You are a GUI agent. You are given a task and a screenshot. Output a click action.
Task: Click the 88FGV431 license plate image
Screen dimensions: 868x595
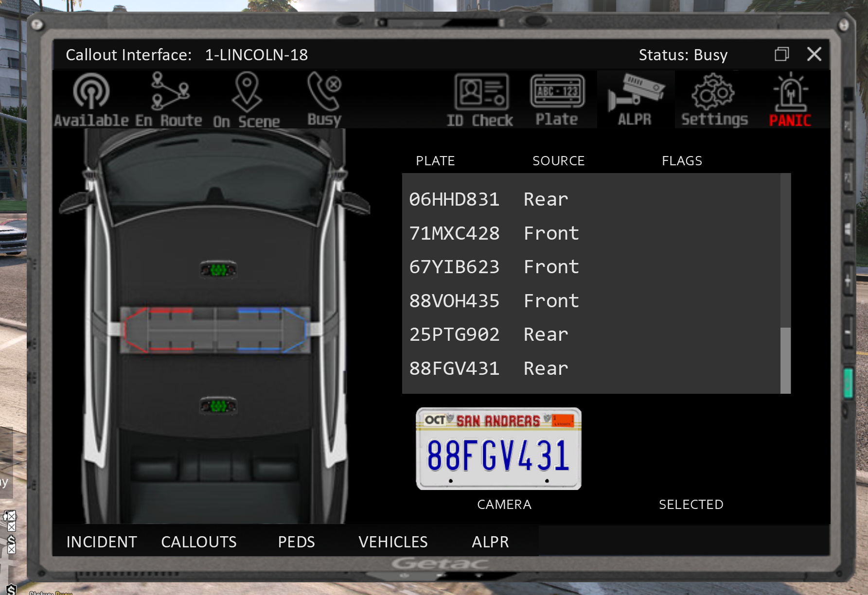click(x=498, y=449)
